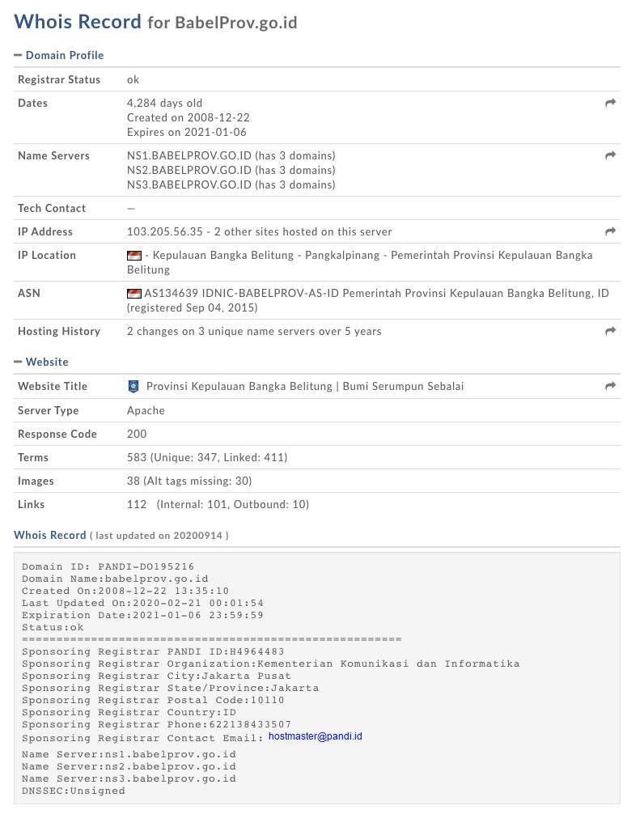Click the share arrow in the IP Address row
644x831 pixels.
coord(610,231)
